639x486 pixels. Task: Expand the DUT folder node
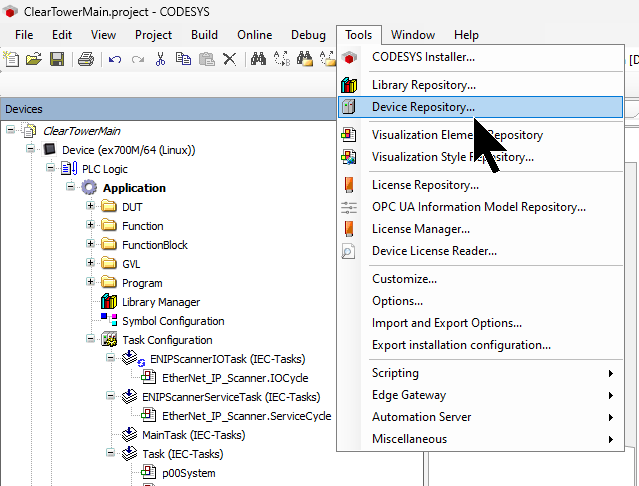coord(91,207)
